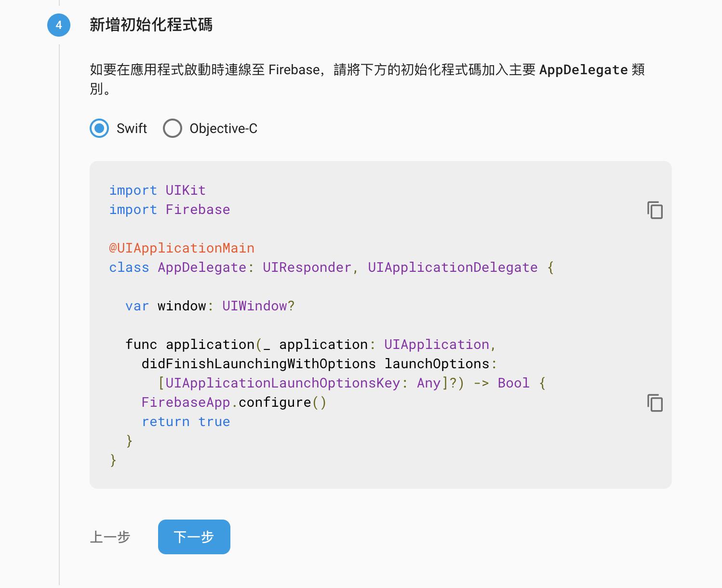Copy the import statements code snippet
This screenshot has width=722, height=588.
click(x=655, y=210)
